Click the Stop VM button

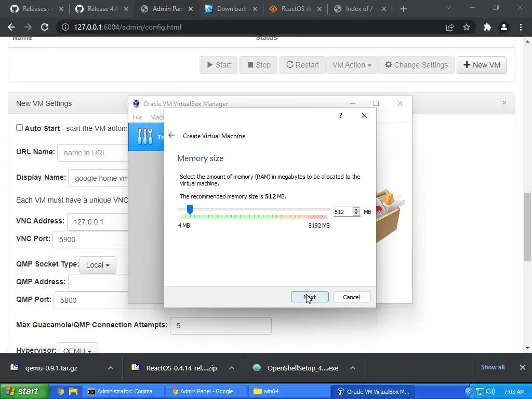point(259,65)
